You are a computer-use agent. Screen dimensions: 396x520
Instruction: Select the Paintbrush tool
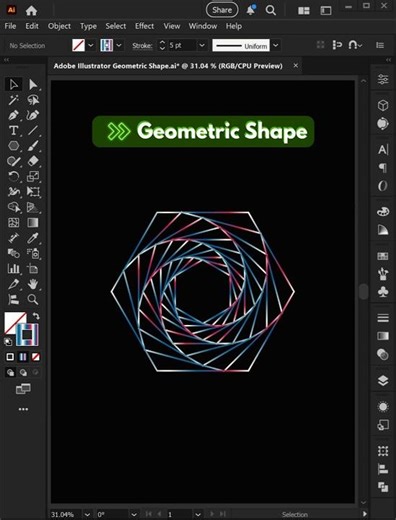pyautogui.click(x=33, y=146)
